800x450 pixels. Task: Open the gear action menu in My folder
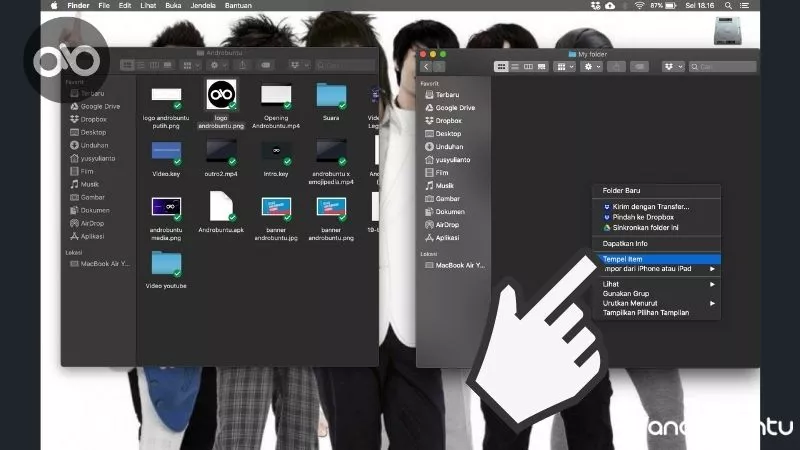(x=592, y=67)
